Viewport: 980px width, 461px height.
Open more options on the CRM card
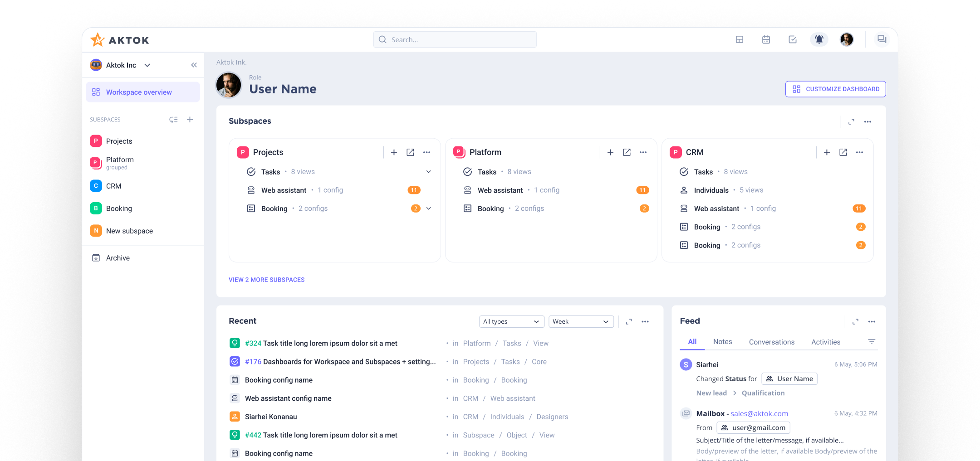tap(859, 152)
